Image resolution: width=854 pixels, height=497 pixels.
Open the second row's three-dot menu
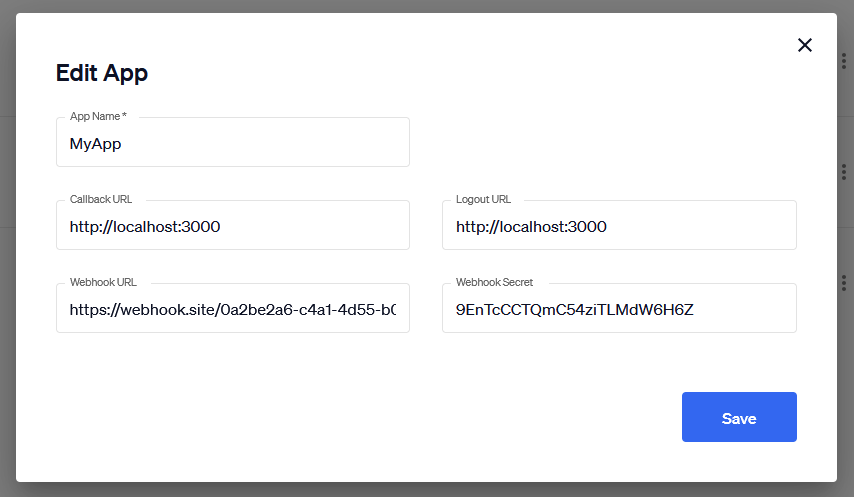(845, 171)
